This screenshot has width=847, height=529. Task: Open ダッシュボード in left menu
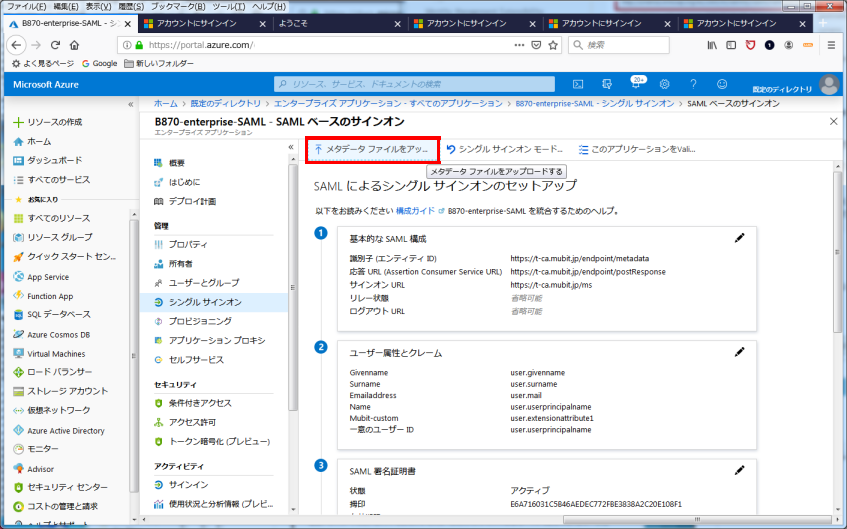coord(48,160)
